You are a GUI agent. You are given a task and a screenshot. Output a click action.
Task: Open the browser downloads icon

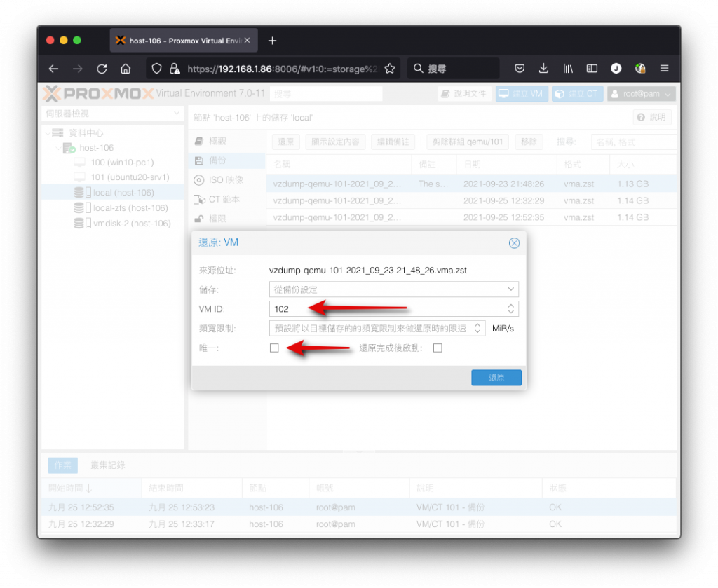pyautogui.click(x=543, y=69)
